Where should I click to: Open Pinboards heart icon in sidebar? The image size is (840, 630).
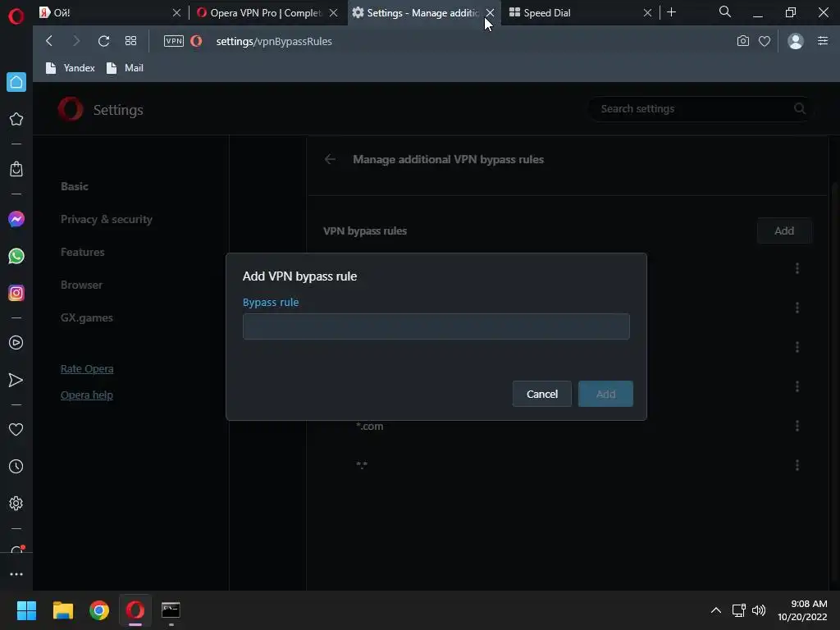[x=16, y=430]
